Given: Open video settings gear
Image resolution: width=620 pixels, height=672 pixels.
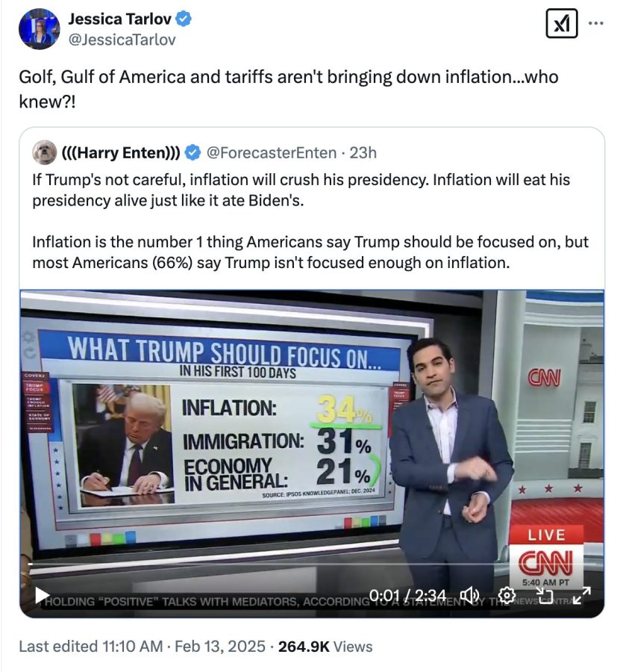Looking at the screenshot, I should [507, 595].
